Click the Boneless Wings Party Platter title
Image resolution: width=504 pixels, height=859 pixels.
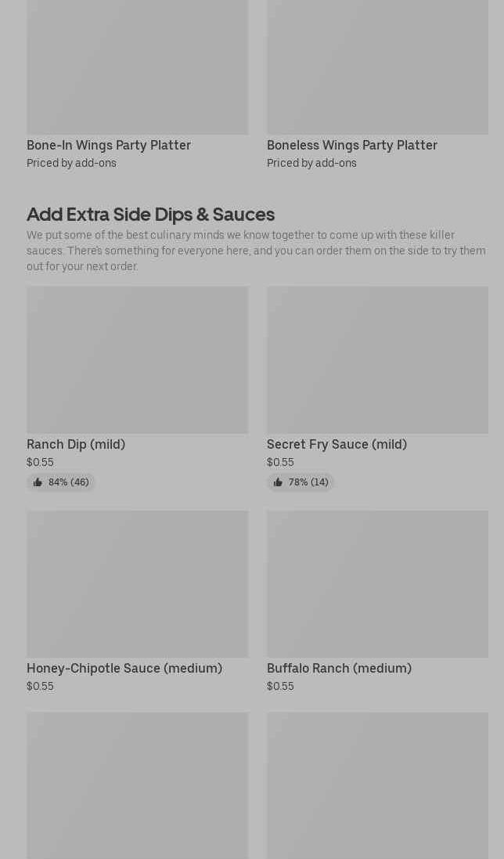[x=352, y=145]
